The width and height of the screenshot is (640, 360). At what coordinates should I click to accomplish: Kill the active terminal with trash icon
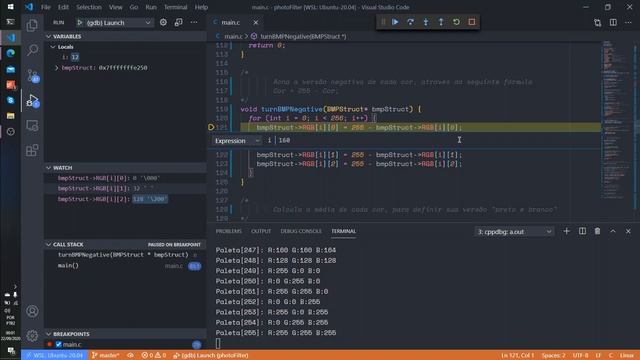click(x=598, y=231)
